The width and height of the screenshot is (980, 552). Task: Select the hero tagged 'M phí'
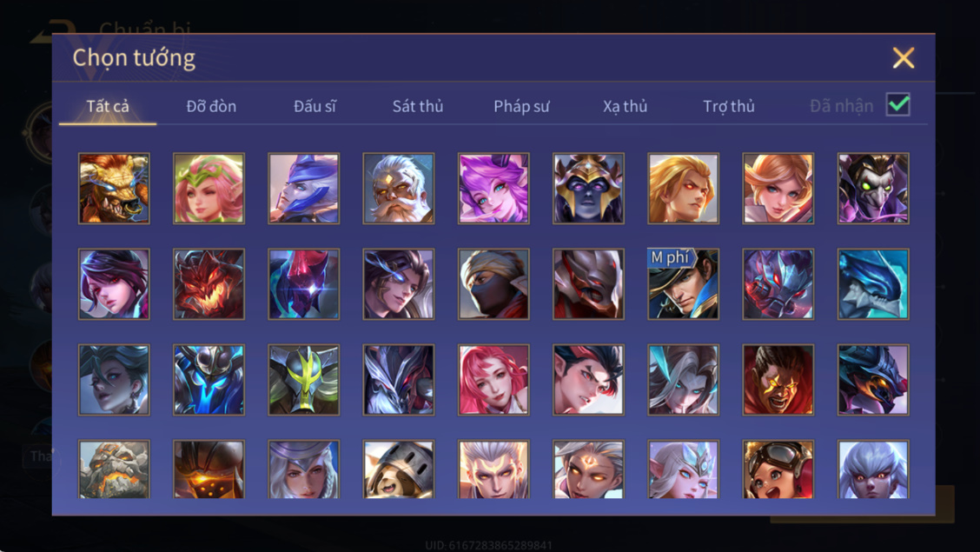(683, 283)
